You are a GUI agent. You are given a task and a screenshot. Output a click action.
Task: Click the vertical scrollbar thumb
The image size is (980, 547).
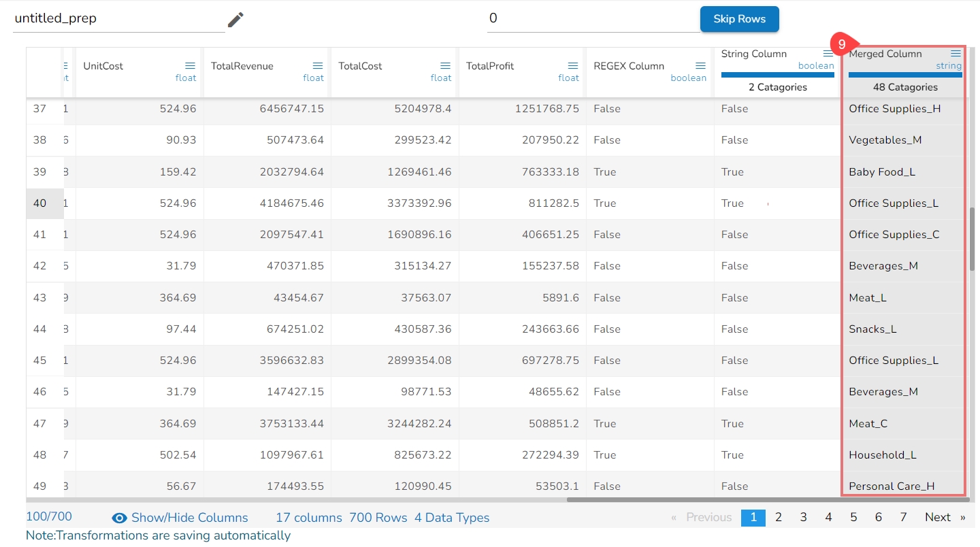[972, 238]
